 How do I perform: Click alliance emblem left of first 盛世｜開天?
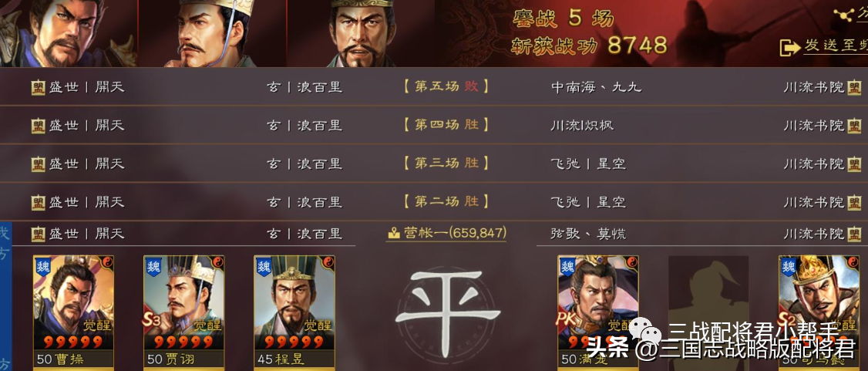coord(38,87)
